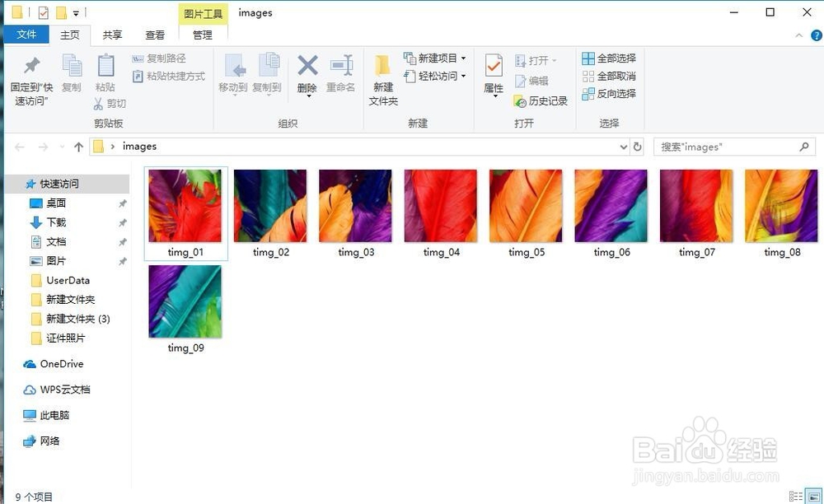Viewport: 824px width, 504px height.
Task: Click the search box labeled 搜索"images"
Action: click(x=725, y=146)
